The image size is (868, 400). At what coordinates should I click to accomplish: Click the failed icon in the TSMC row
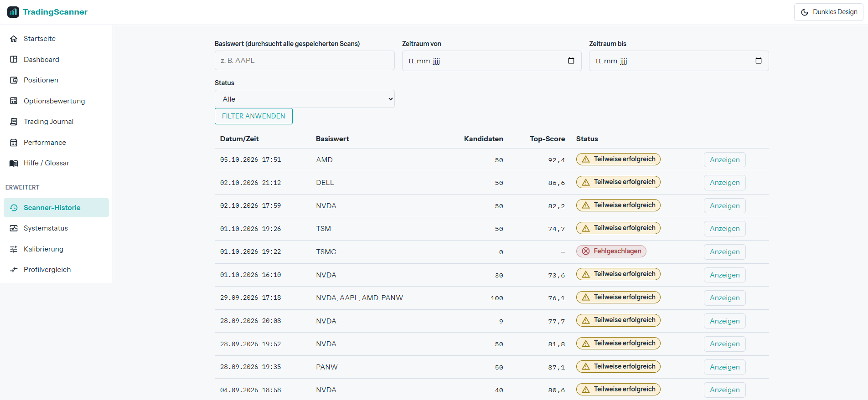pyautogui.click(x=586, y=251)
